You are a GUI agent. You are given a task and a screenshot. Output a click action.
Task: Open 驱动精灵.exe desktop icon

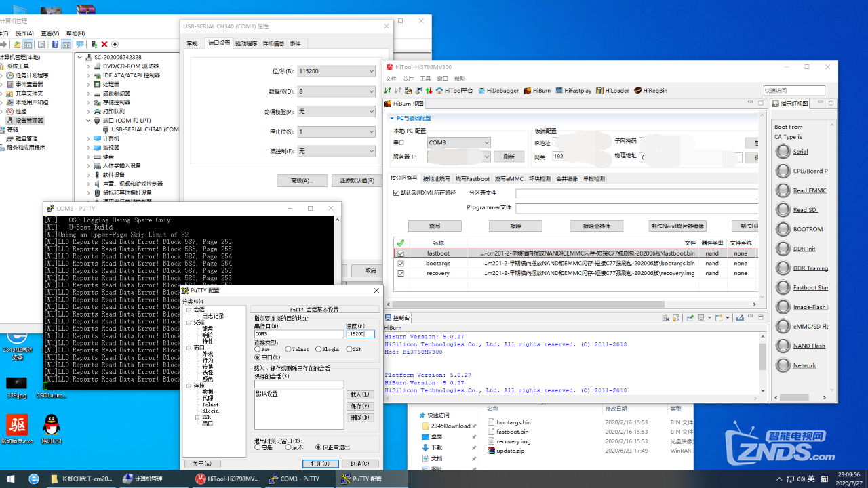coord(17,430)
